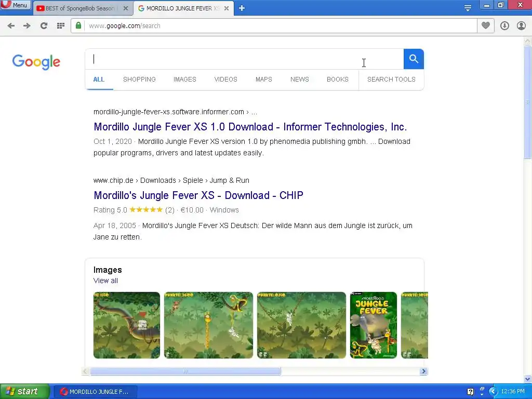The width and height of the screenshot is (532, 399).
Task: Reload the page
Action: tap(44, 26)
